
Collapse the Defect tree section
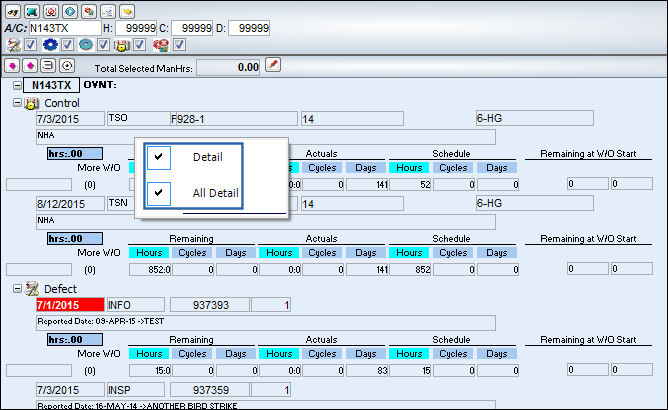pos(17,289)
